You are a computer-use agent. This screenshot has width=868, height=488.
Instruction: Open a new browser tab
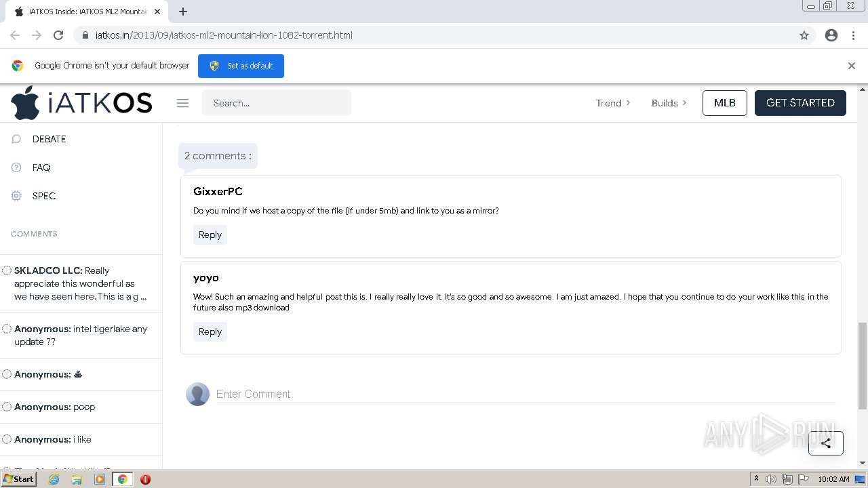coord(183,12)
